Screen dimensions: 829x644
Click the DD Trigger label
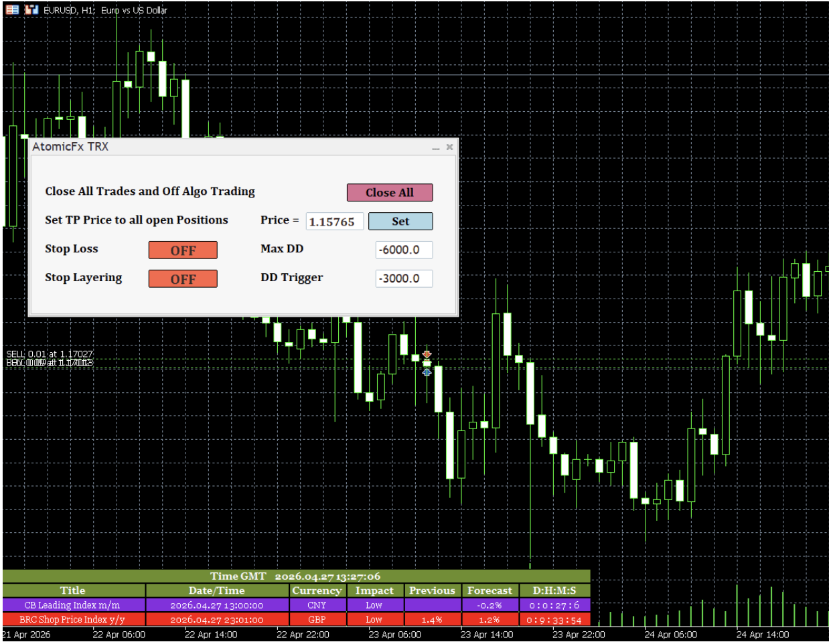click(292, 277)
